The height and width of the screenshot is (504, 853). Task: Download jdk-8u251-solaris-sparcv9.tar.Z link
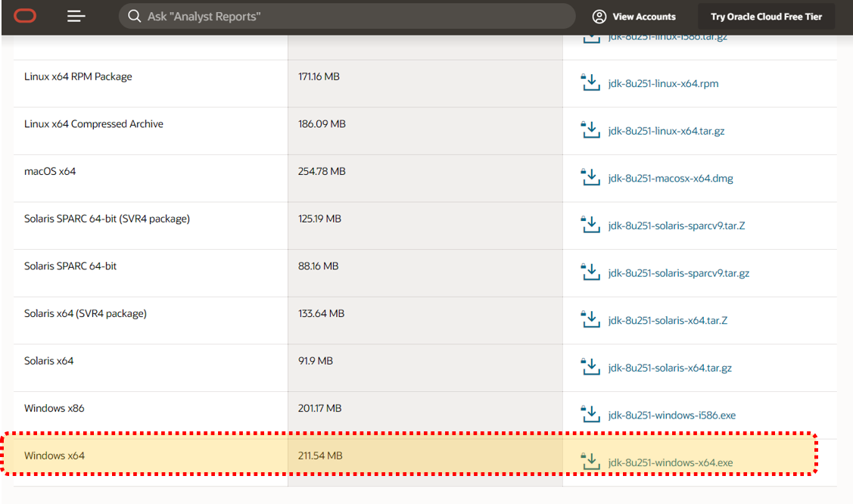point(677,226)
